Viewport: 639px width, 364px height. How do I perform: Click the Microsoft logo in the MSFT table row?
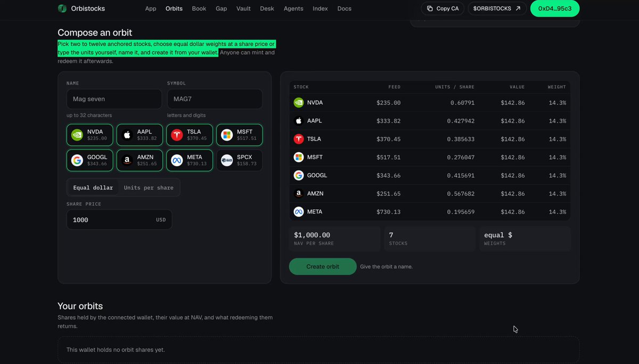point(299,157)
